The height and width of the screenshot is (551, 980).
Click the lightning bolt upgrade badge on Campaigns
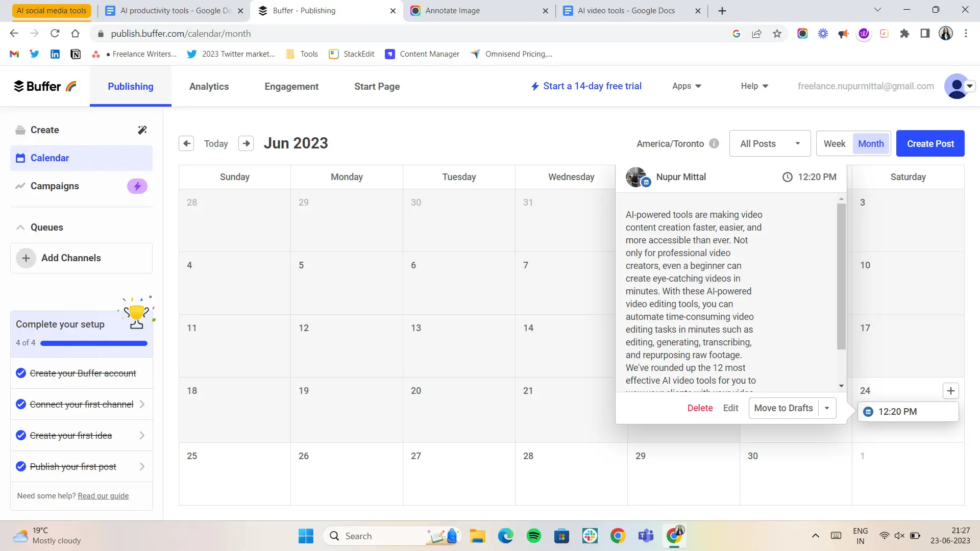pyautogui.click(x=137, y=186)
